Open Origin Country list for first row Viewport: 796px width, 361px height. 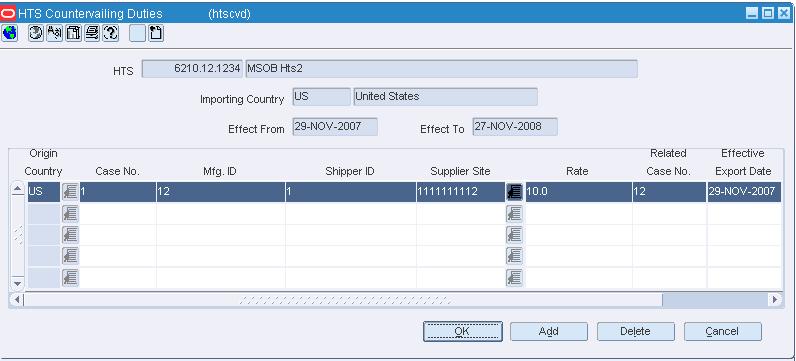coord(70,192)
